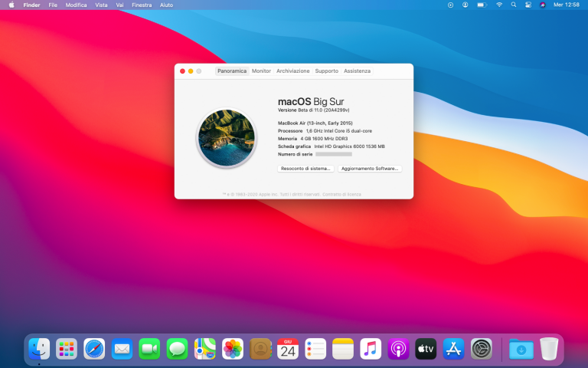Open the Vai menu
Viewport: 588px width, 368px height.
(119, 5)
